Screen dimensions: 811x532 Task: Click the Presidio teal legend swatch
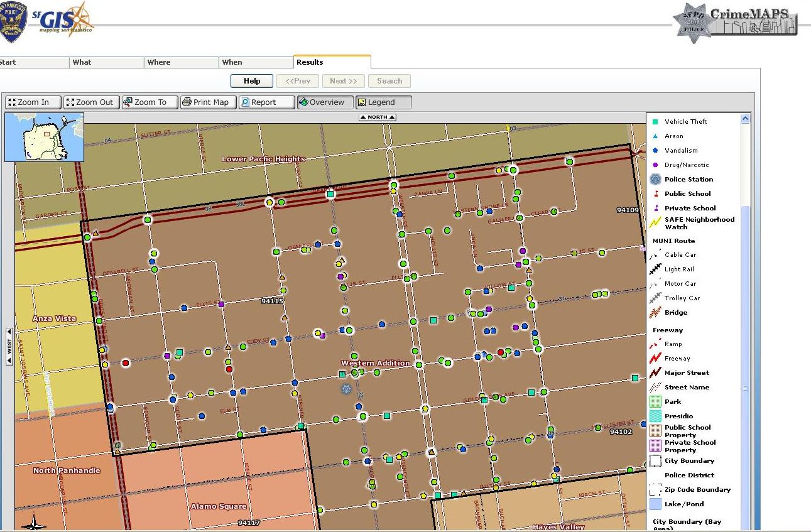coord(655,416)
